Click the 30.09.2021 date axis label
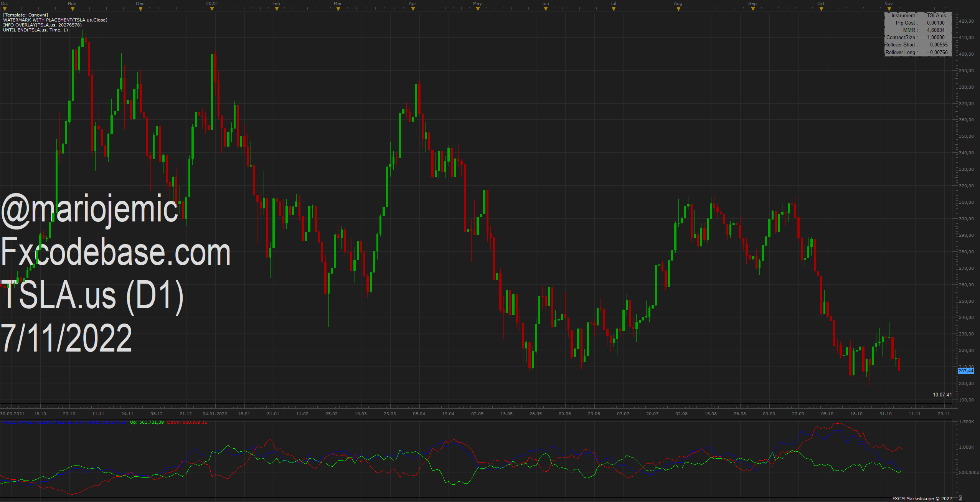The image size is (980, 502). point(12,414)
